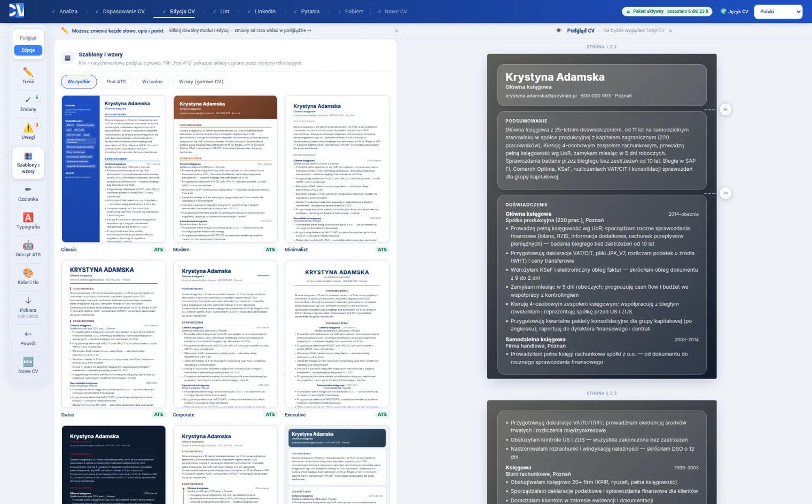Go to the Pobierz step in top navigation
This screenshot has width=812, height=504.
pyautogui.click(x=350, y=11)
